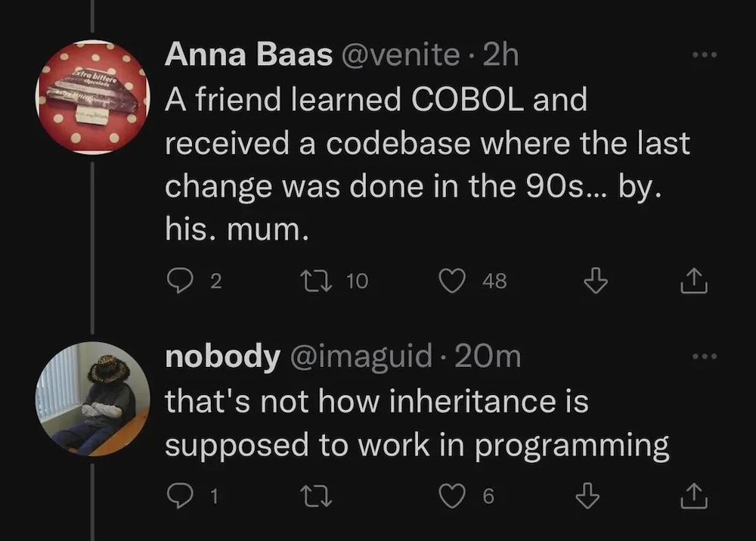
Task: Click the download arrow under nobody's reply
Action: [587, 496]
